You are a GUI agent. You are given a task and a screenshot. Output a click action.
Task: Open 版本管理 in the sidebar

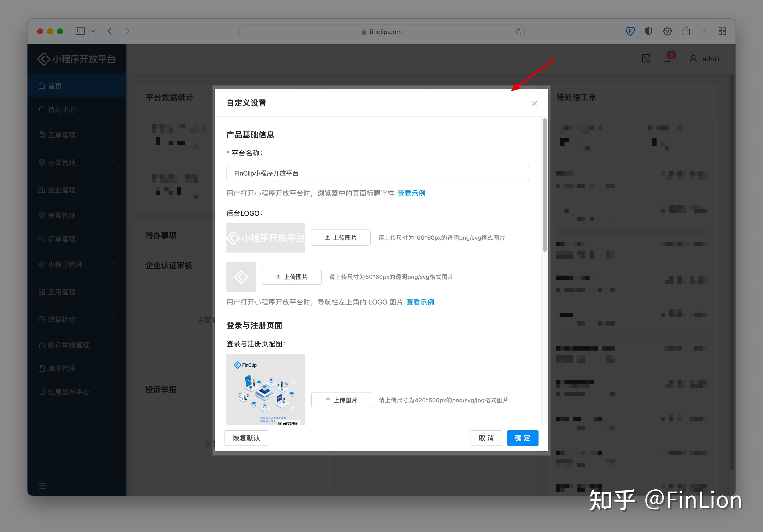tap(77, 368)
